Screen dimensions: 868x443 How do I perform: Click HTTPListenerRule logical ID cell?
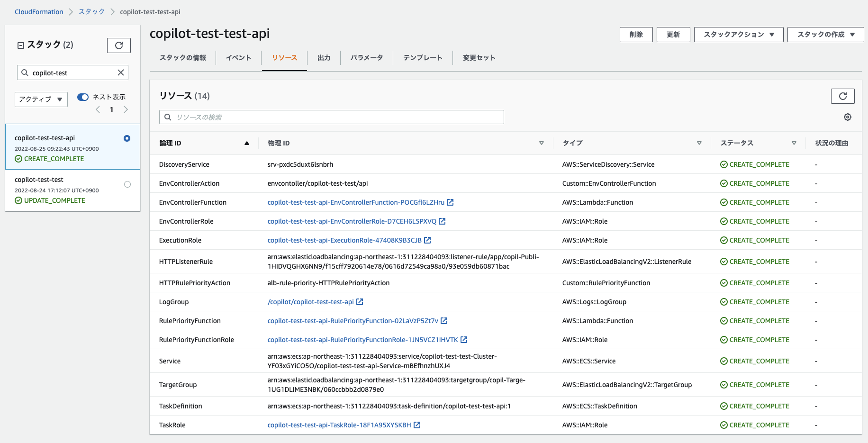click(x=186, y=262)
